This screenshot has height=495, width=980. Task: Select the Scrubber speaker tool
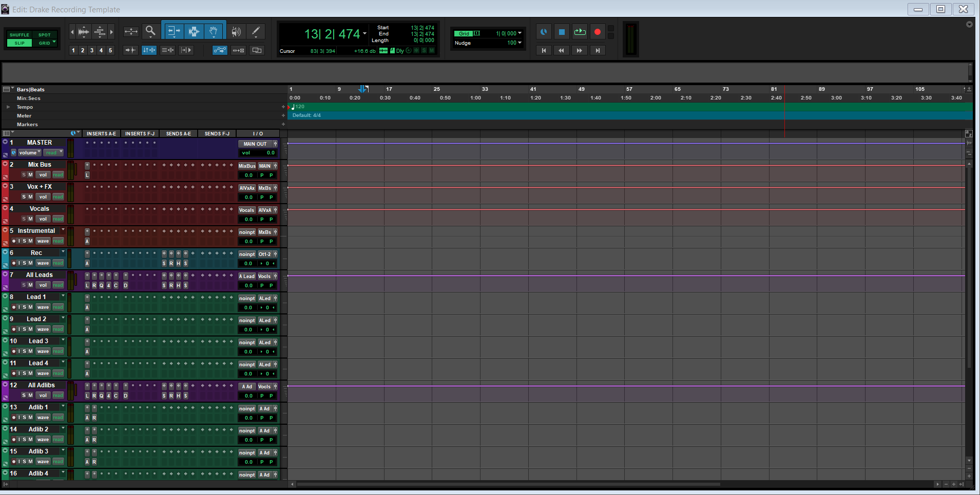click(x=236, y=31)
